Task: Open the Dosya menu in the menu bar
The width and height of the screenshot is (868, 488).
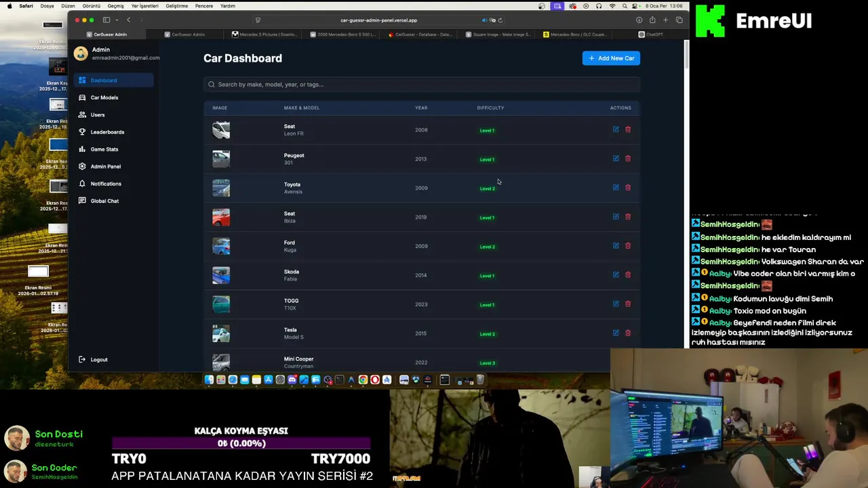Action: click(47, 6)
